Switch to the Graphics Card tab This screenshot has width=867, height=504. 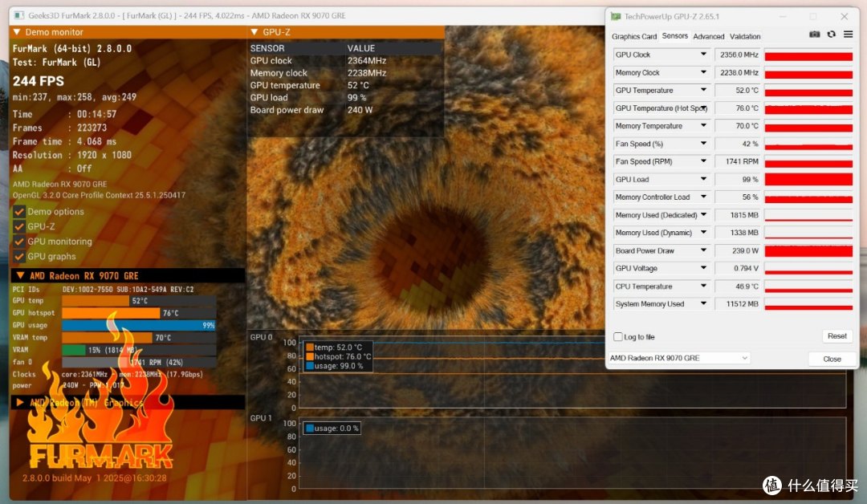pos(633,36)
